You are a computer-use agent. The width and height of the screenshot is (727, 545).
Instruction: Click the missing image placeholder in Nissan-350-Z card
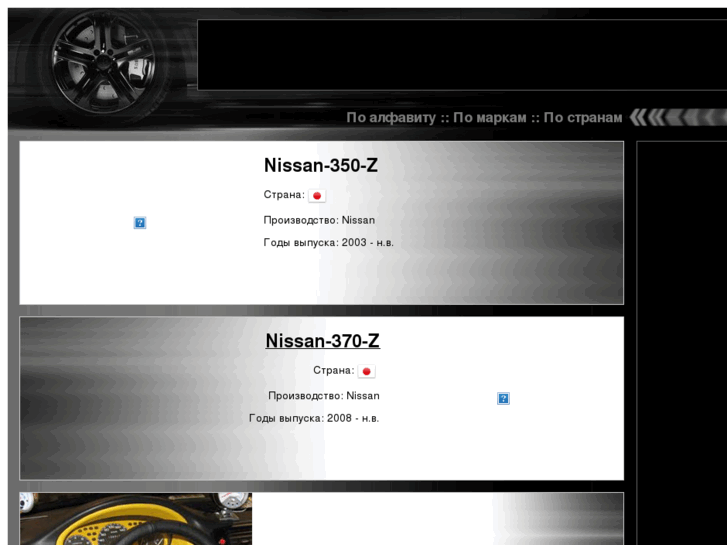tap(140, 223)
